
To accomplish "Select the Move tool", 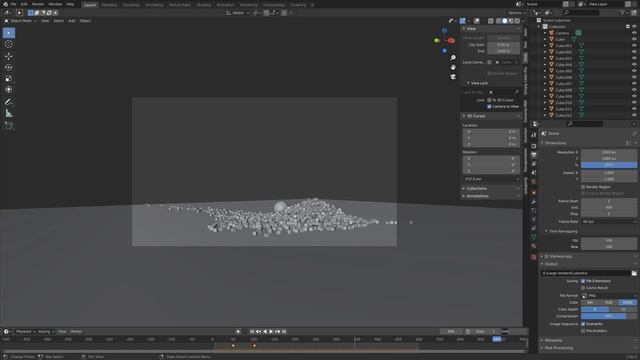I will (9, 56).
